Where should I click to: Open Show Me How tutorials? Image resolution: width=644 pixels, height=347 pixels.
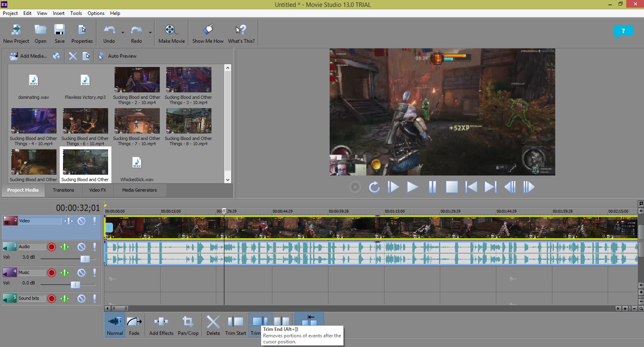pyautogui.click(x=208, y=33)
